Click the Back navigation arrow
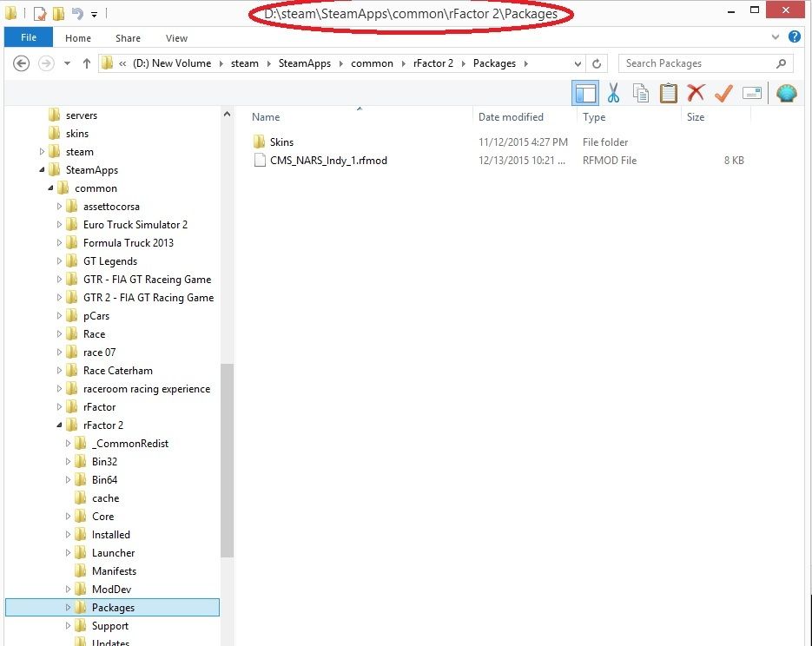812x646 pixels. (x=21, y=63)
